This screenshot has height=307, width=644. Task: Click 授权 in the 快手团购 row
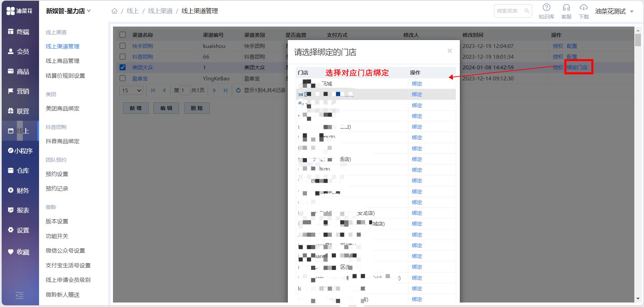(558, 46)
